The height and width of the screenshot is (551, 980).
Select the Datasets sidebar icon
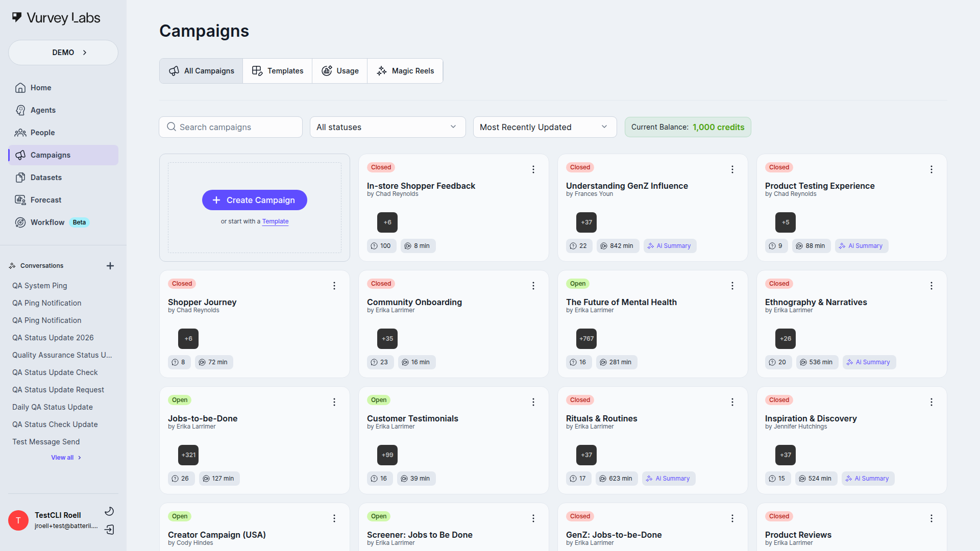pos(20,177)
